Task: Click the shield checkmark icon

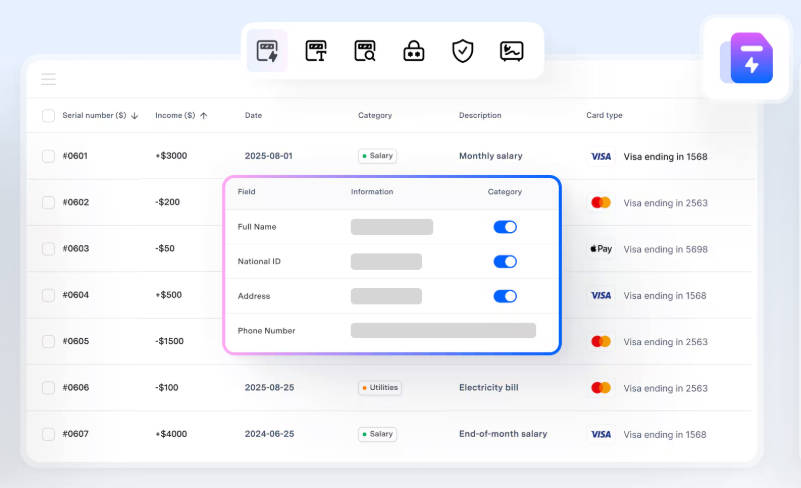Action: [x=462, y=51]
